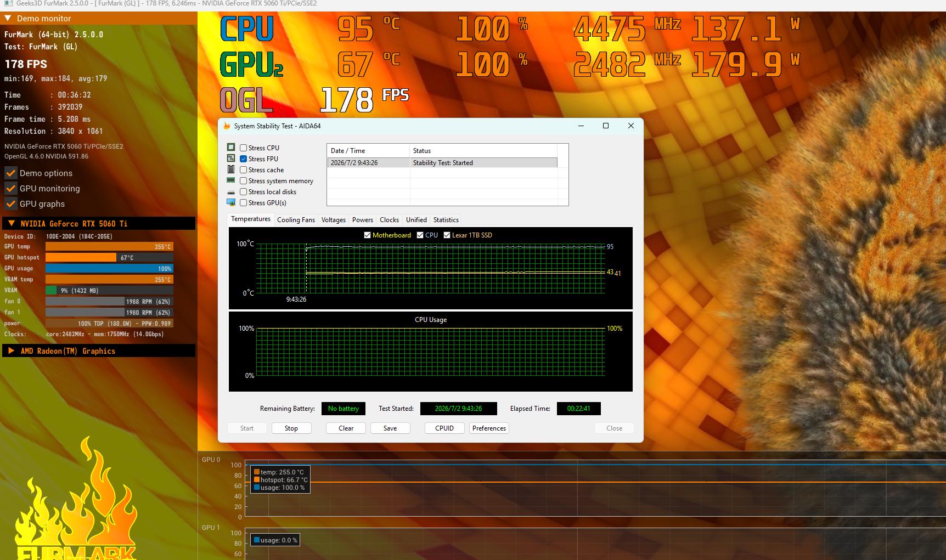Uncheck Lexar 1TB SSD in the graph legend
Image resolution: width=946 pixels, height=560 pixels.
pos(447,235)
